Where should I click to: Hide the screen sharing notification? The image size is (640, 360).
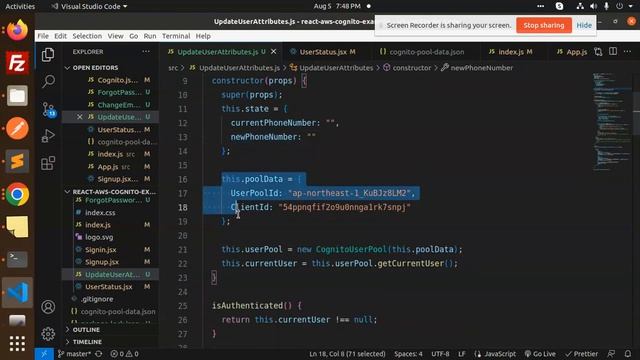584,25
